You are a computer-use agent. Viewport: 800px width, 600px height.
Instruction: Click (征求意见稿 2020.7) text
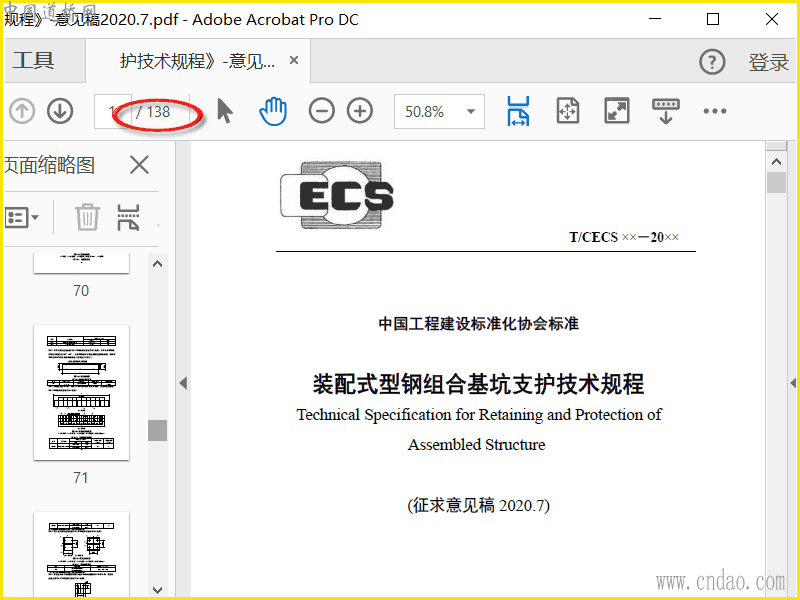(479, 505)
